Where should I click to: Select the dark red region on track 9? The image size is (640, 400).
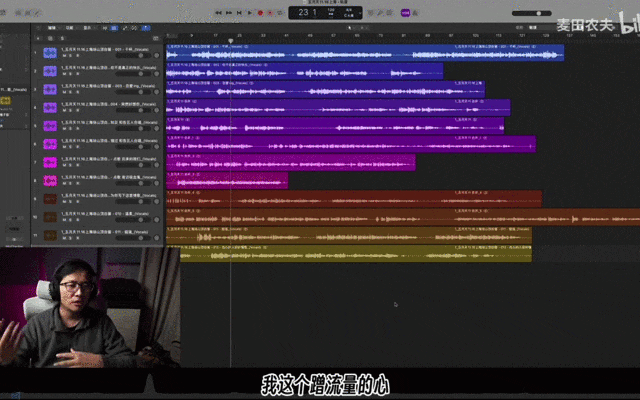pos(354,199)
